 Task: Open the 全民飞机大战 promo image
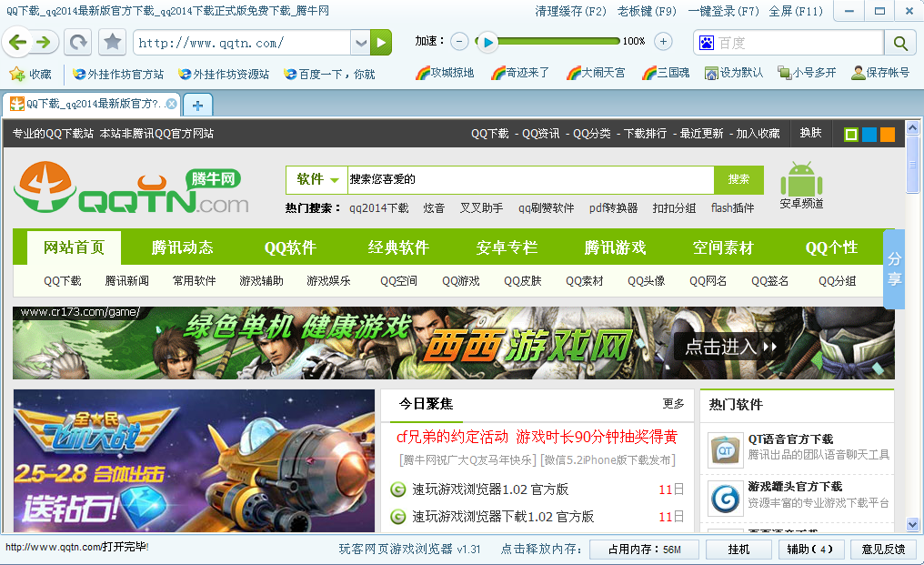[x=194, y=460]
